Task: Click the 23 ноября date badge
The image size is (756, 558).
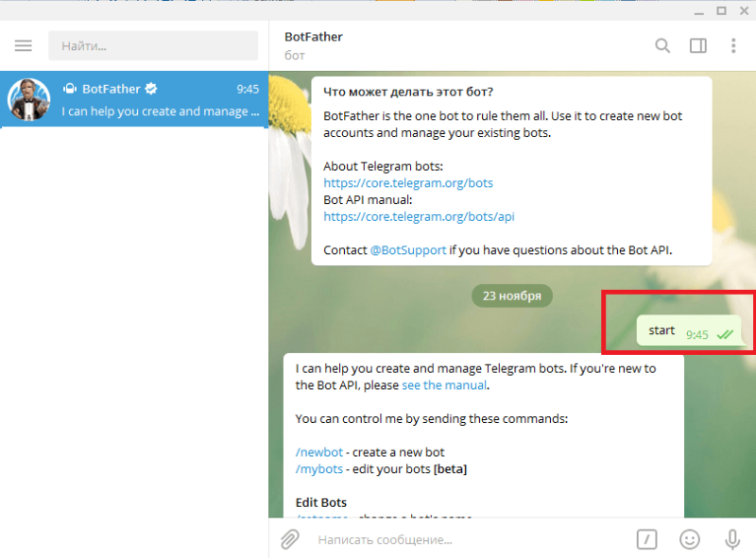Action: pyautogui.click(x=512, y=296)
